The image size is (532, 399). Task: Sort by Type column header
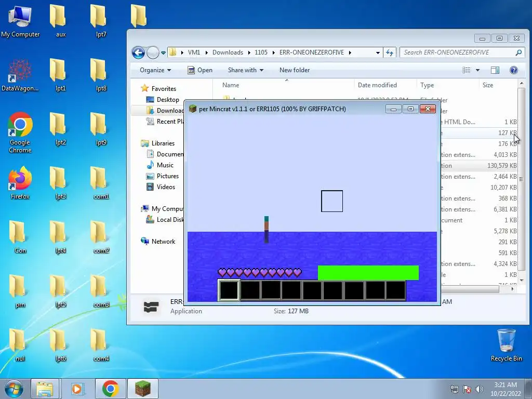coord(447,85)
